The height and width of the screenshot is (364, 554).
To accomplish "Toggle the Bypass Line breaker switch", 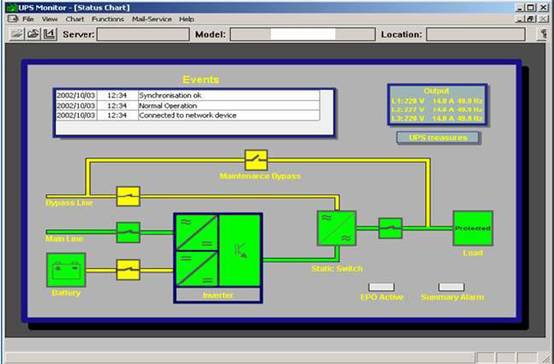I will tap(128, 196).
